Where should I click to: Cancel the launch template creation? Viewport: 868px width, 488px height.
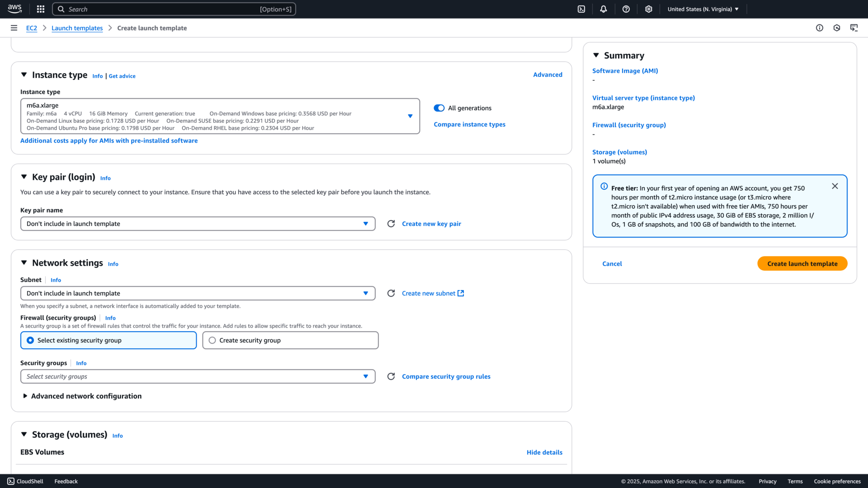click(612, 263)
